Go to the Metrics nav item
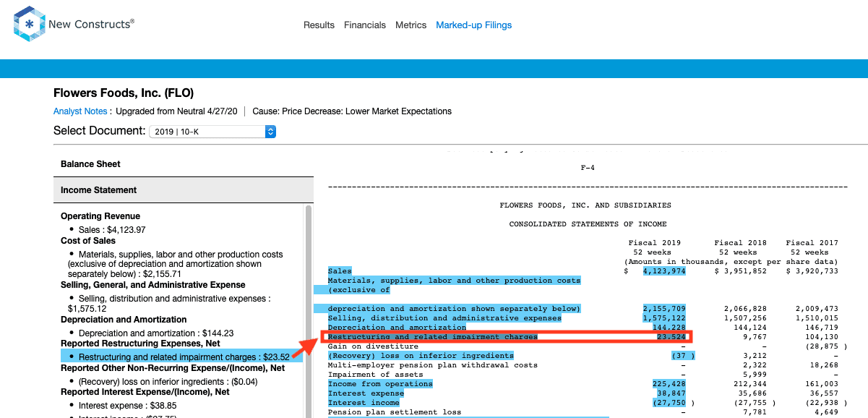 (411, 25)
